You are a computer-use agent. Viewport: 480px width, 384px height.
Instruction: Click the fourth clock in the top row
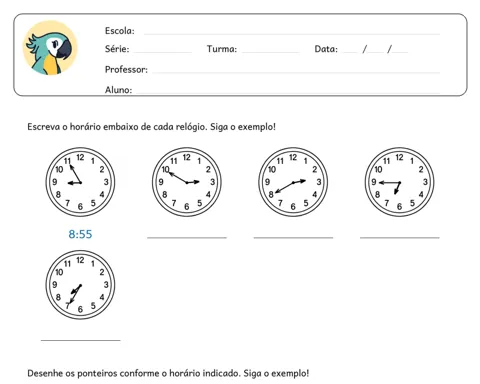click(x=399, y=182)
